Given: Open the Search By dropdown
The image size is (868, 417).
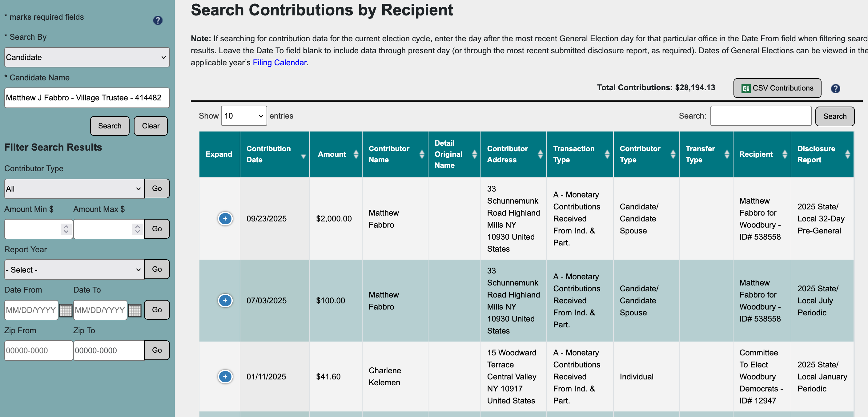Looking at the screenshot, I should coord(87,57).
